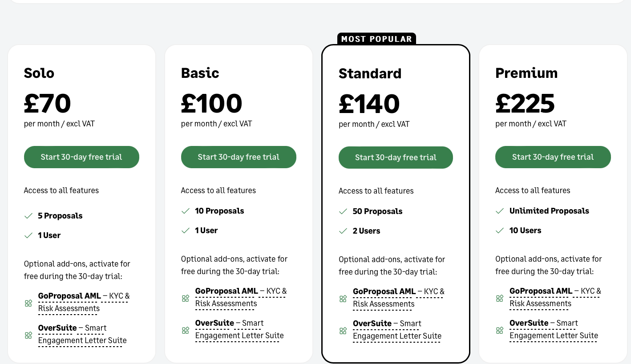Viewport: 631px width, 364px height.
Task: Click the Most Popular badge
Action: click(x=376, y=39)
